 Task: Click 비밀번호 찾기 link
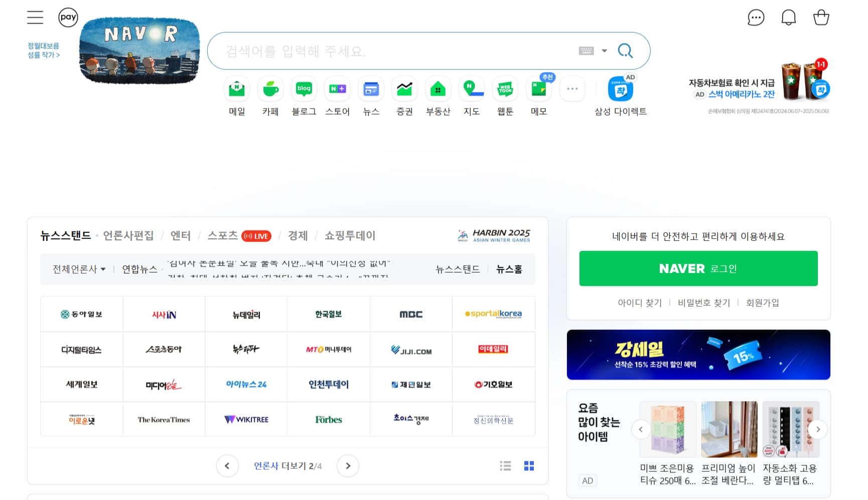point(704,303)
